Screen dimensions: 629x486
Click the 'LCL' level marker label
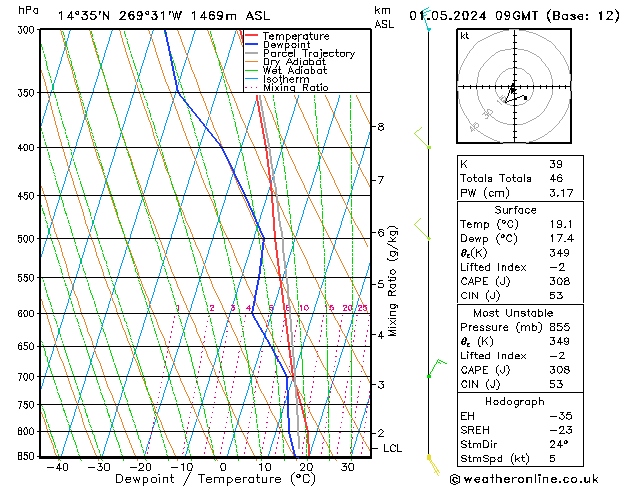392,448
